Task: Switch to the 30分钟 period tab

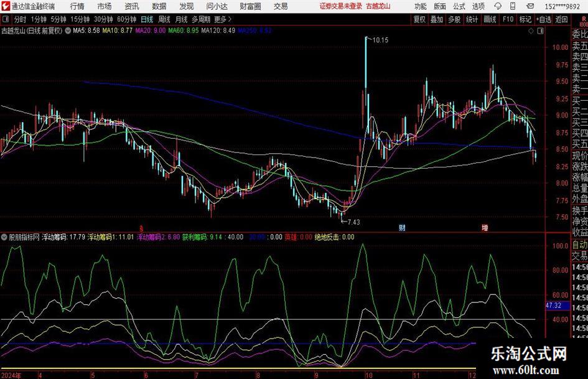Action: (103, 19)
